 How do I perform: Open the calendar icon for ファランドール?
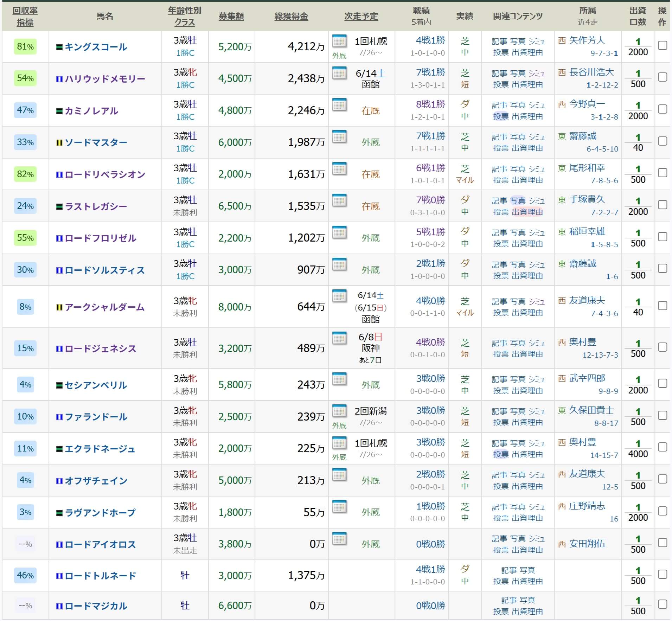point(339,411)
